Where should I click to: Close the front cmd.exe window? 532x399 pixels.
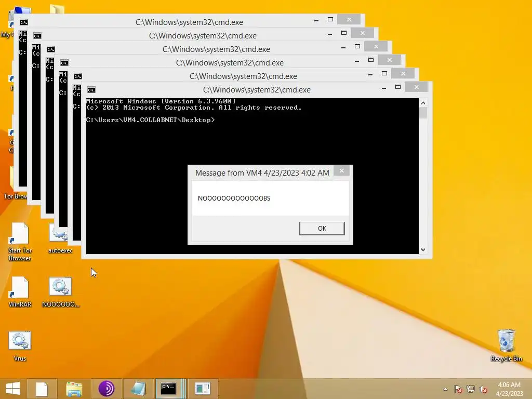point(416,87)
